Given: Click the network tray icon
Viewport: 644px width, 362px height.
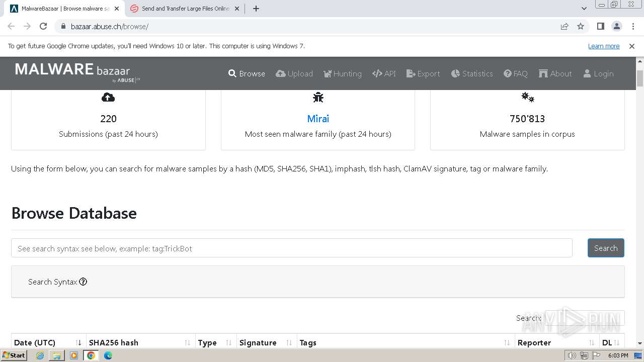Looking at the screenshot, I should 584,355.
